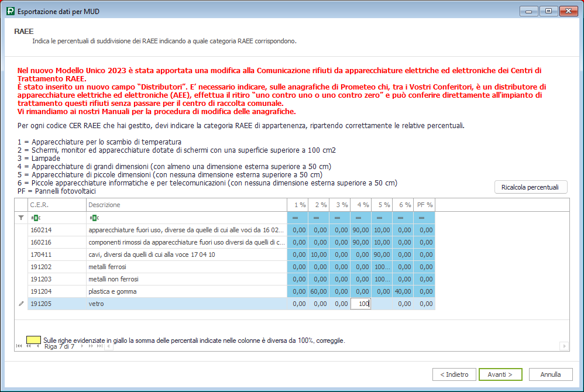Go forward with Avanti button
Viewport: 584px width, 392px height.
click(x=500, y=374)
